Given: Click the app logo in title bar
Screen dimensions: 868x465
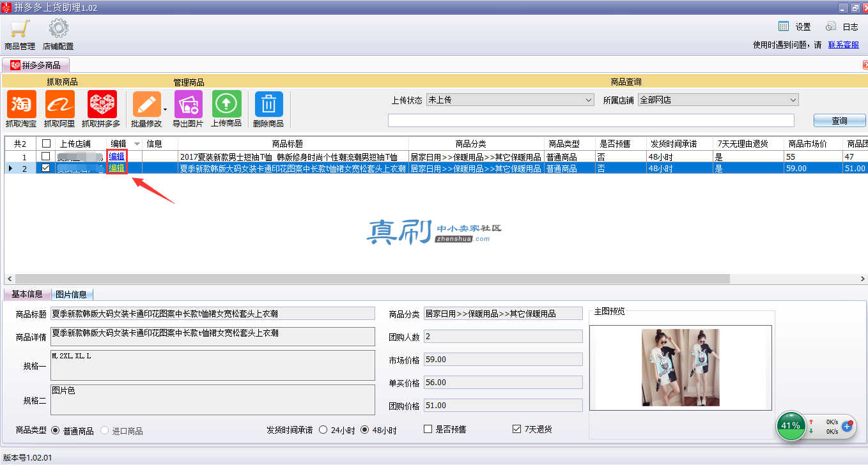Looking at the screenshot, I should tap(6, 8).
